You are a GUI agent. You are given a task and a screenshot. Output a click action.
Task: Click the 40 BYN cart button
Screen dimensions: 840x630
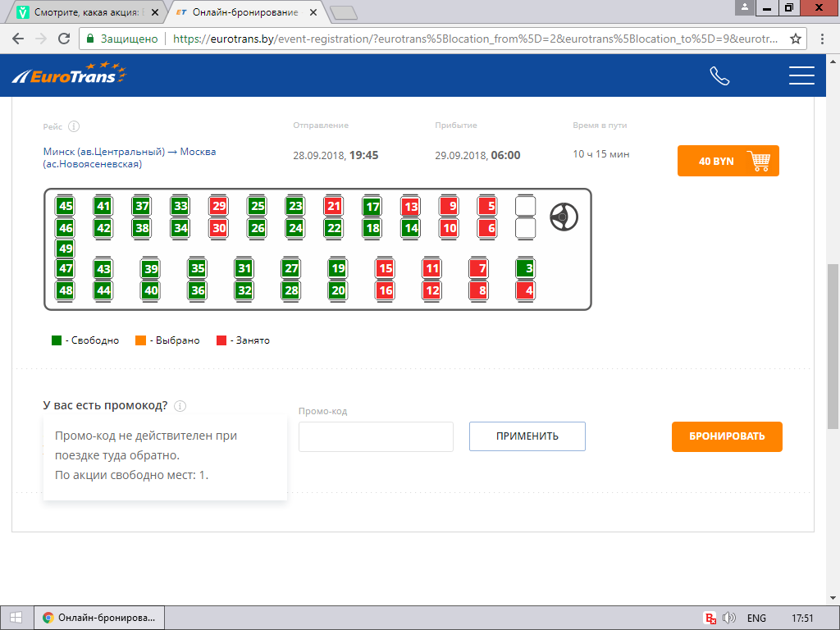pos(728,161)
